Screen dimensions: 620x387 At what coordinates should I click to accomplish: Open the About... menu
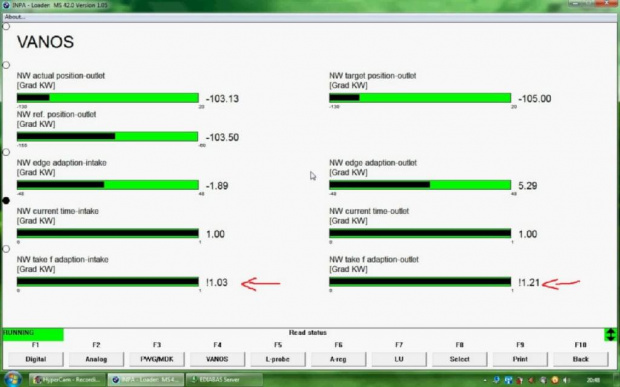15,17
